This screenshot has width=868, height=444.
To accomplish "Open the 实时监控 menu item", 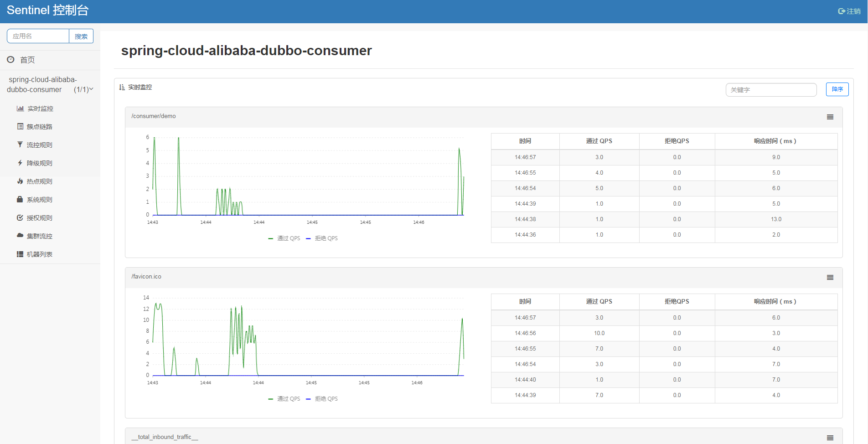I will click(x=40, y=108).
